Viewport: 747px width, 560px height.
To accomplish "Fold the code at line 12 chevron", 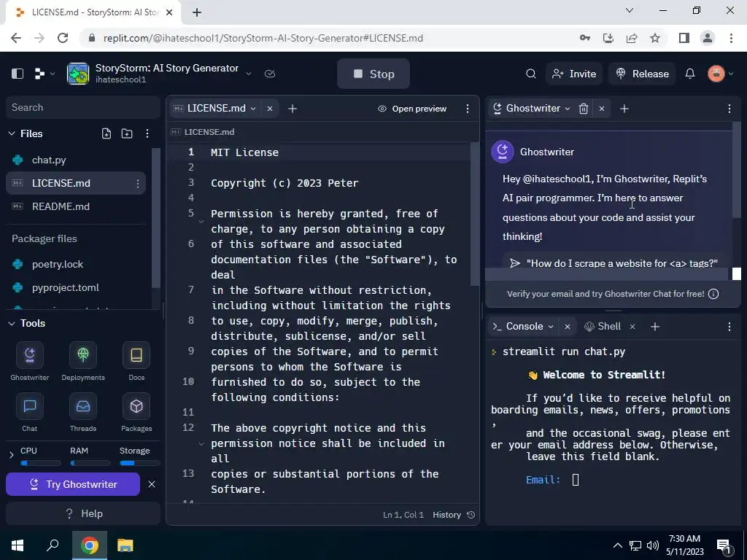I will pos(201,444).
